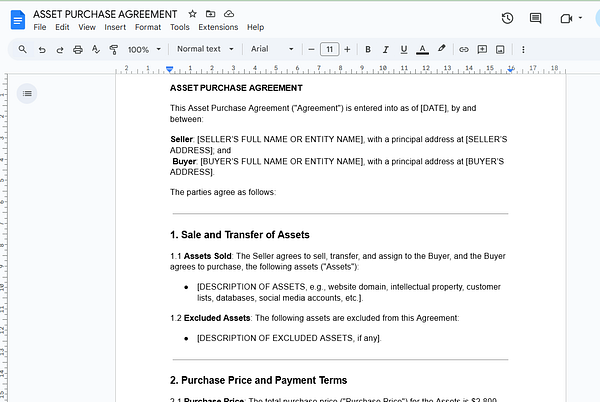
Task: Toggle bold formatting
Action: tap(368, 49)
